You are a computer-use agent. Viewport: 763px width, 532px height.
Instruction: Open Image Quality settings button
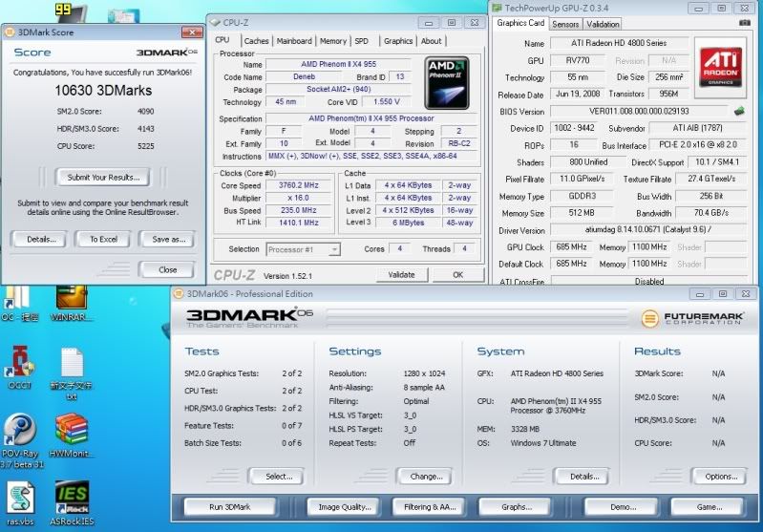[x=345, y=507]
